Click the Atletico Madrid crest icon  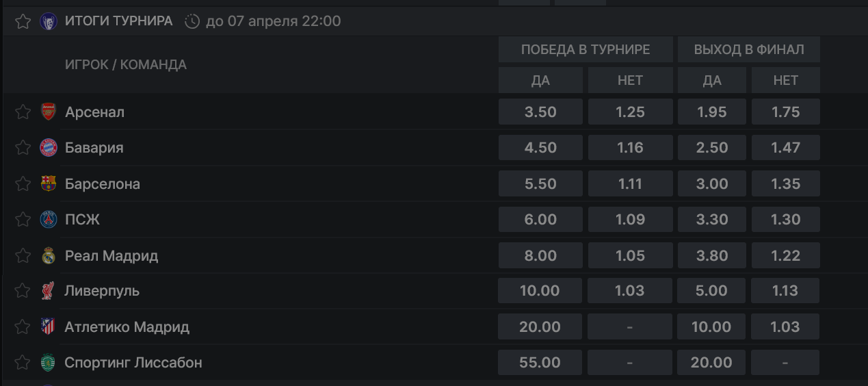pyautogui.click(x=48, y=326)
